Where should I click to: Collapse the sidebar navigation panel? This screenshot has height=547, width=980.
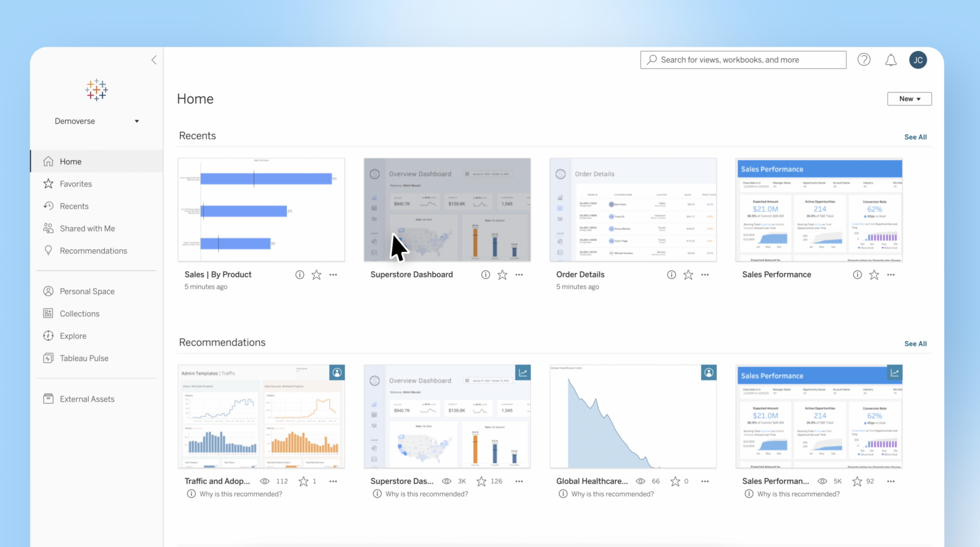[x=154, y=60]
